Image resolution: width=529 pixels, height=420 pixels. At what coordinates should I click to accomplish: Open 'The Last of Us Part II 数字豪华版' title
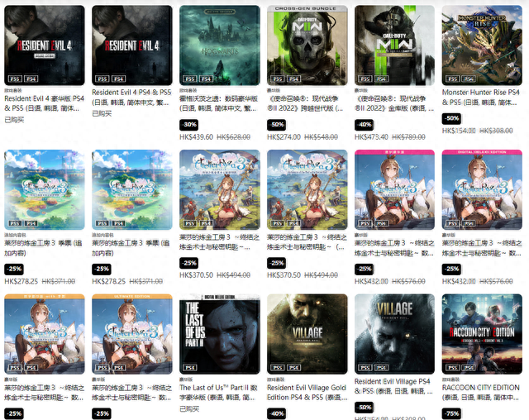click(x=218, y=393)
